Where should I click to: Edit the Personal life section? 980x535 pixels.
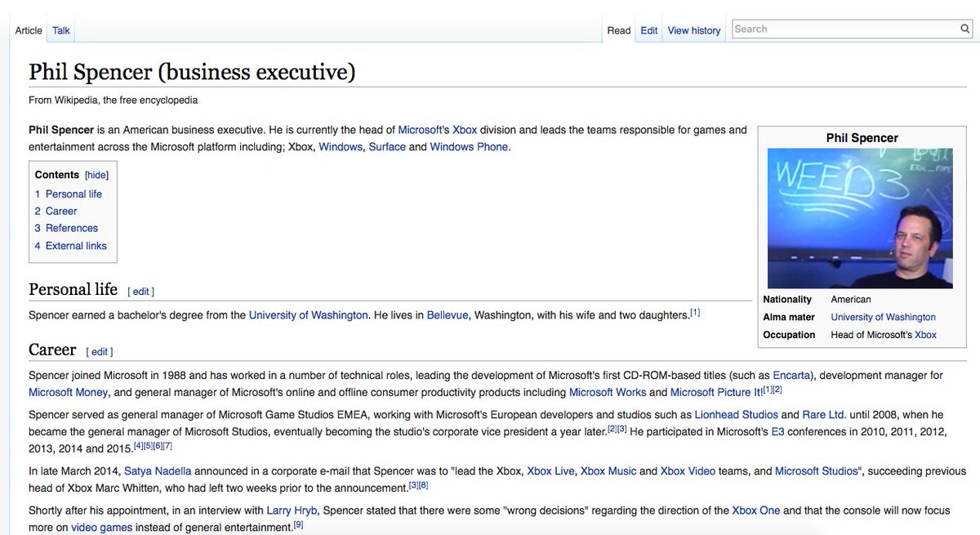(141, 292)
